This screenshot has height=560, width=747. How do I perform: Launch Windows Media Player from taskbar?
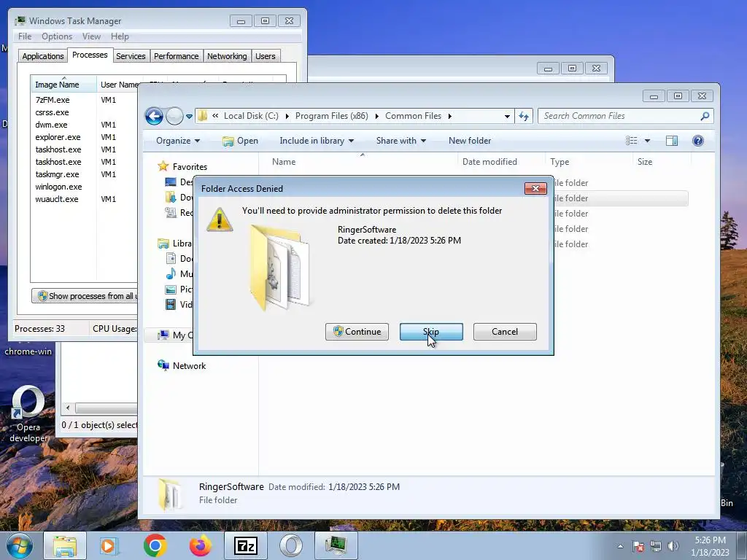[109, 545]
